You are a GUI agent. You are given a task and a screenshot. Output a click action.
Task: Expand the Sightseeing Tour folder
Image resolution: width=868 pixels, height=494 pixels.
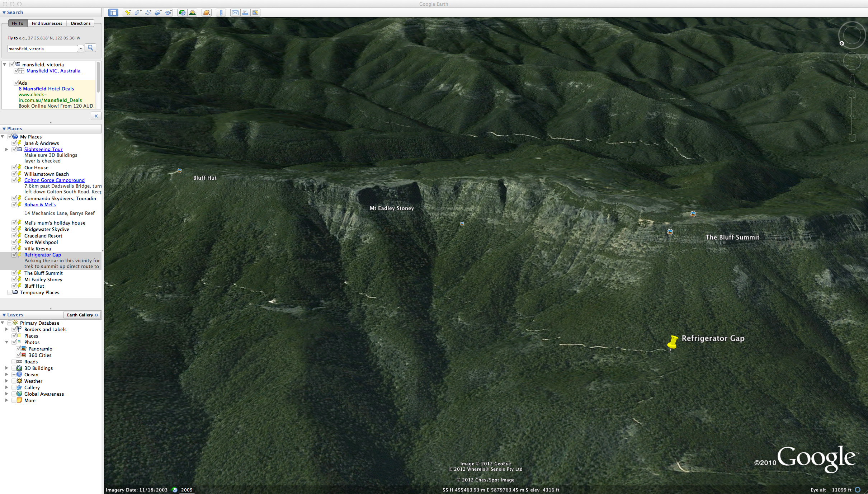coord(6,149)
